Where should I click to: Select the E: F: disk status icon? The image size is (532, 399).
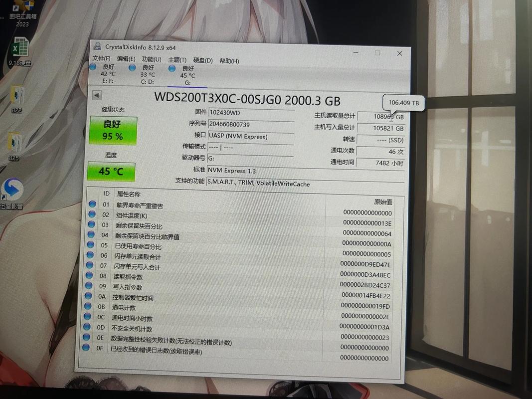click(x=93, y=66)
